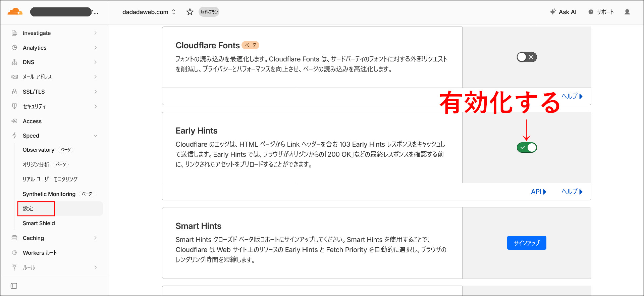Image resolution: width=644 pixels, height=296 pixels.
Task: Click the Access sidebar icon
Action: 14,121
